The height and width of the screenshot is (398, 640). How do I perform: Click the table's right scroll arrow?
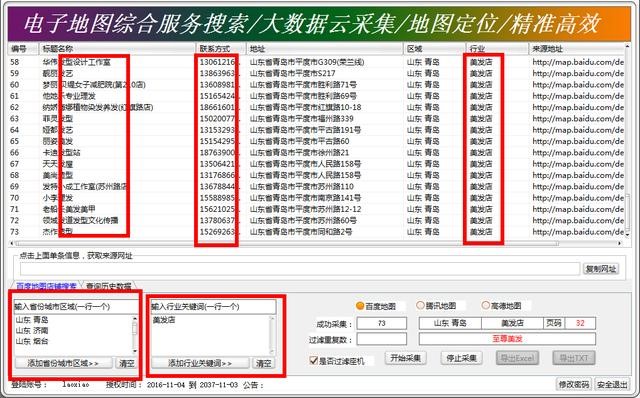tap(620, 243)
